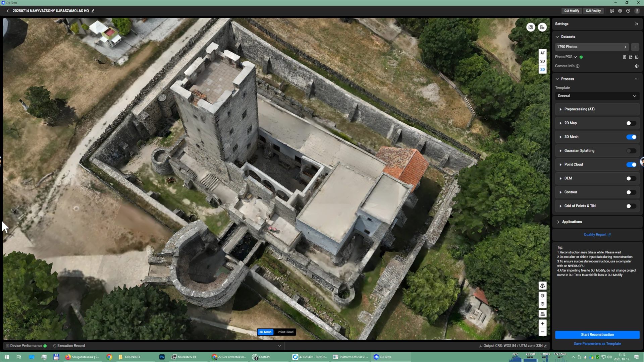644x362 pixels.
Task: Click the export Photo POS icon
Action: point(631,57)
